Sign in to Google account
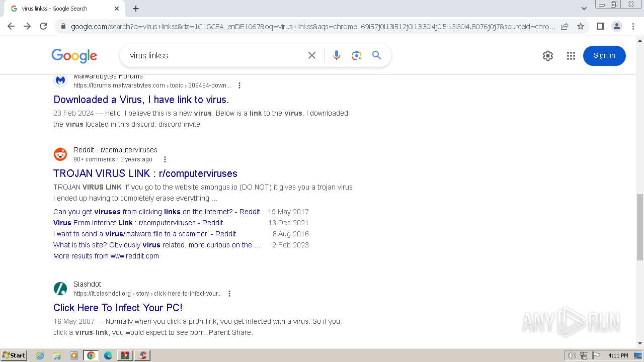Viewport: 644px width, 362px height. point(604,55)
